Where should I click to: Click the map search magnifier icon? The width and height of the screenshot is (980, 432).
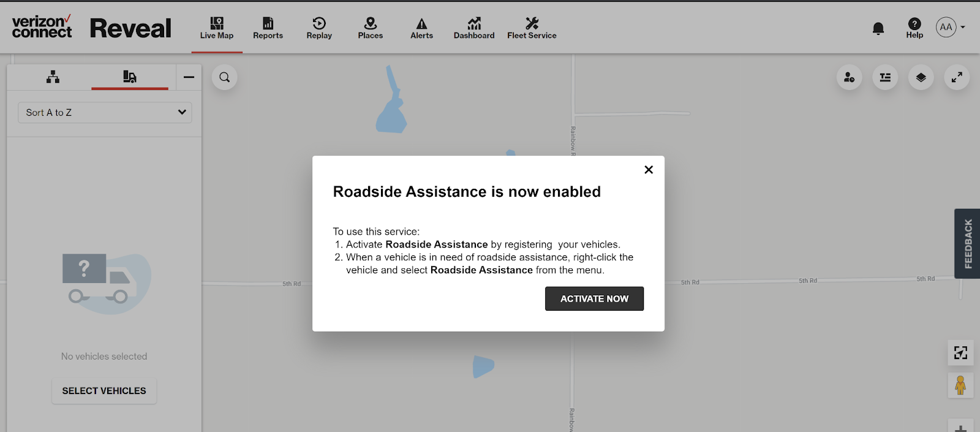click(x=225, y=77)
